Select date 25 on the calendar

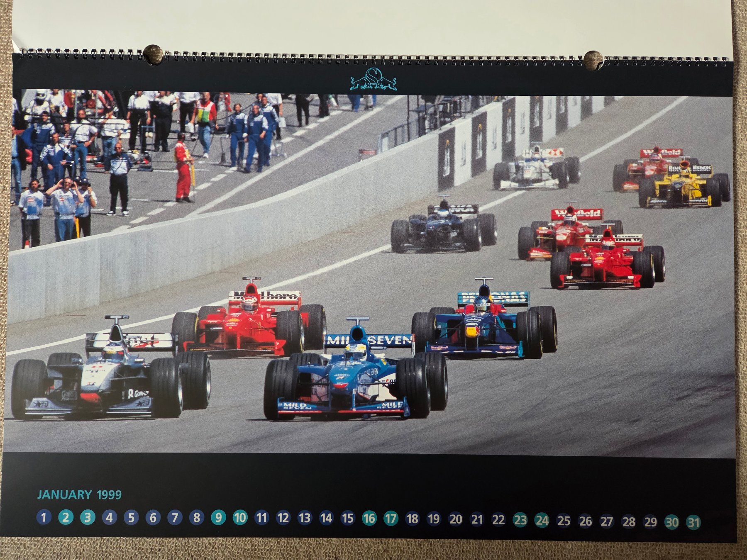(564, 520)
